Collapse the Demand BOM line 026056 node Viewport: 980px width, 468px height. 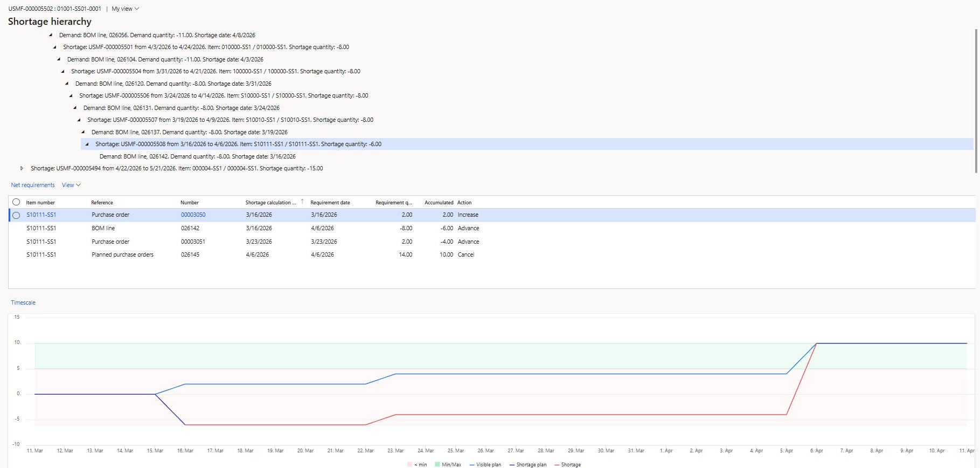(51, 35)
